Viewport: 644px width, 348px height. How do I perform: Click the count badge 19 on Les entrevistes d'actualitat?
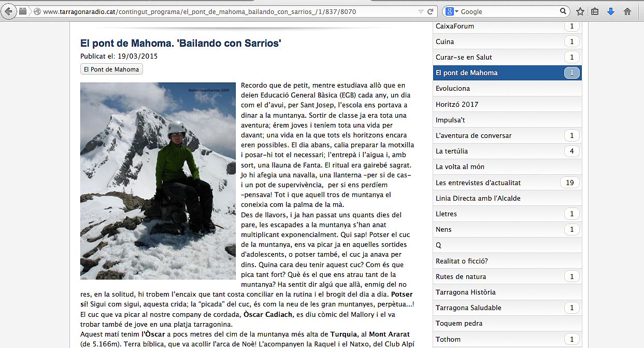tap(570, 183)
